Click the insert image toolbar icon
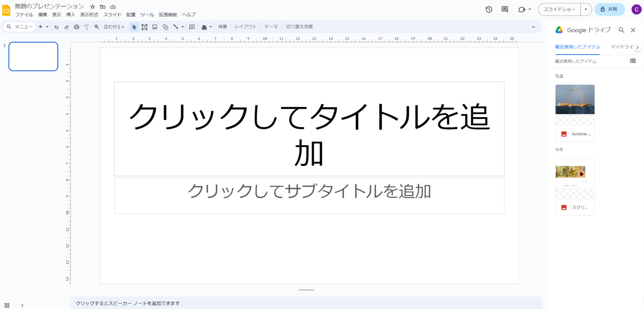The image size is (644, 309). pyautogui.click(x=155, y=27)
